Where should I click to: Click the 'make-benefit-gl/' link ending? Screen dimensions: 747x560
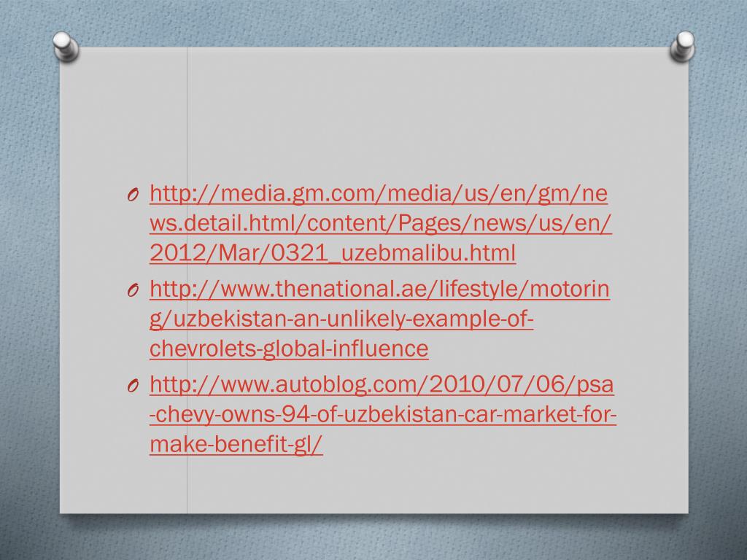point(236,444)
